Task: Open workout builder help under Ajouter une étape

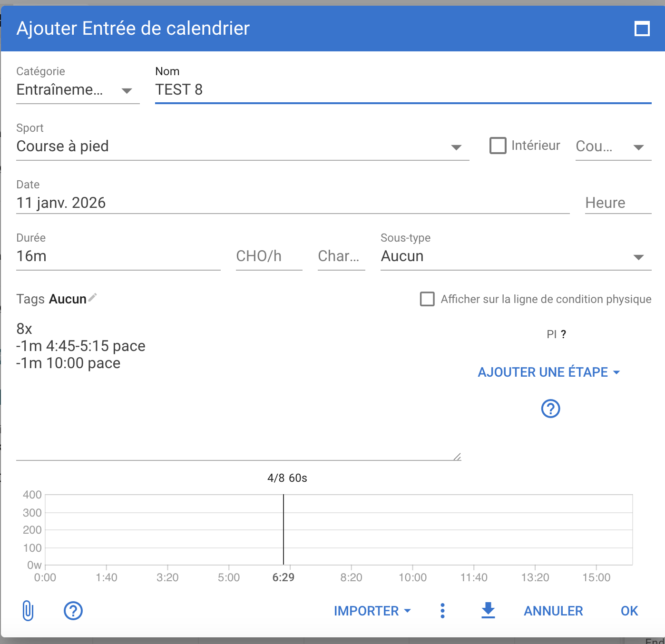Action: pyautogui.click(x=550, y=409)
